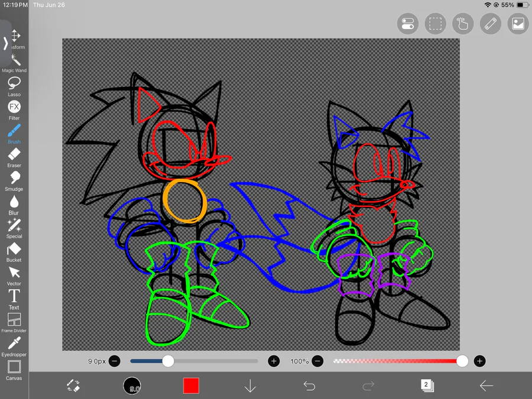Image resolution: width=532 pixels, height=399 pixels.
Task: Pick the Eyedropper tool
Action: (x=14, y=347)
